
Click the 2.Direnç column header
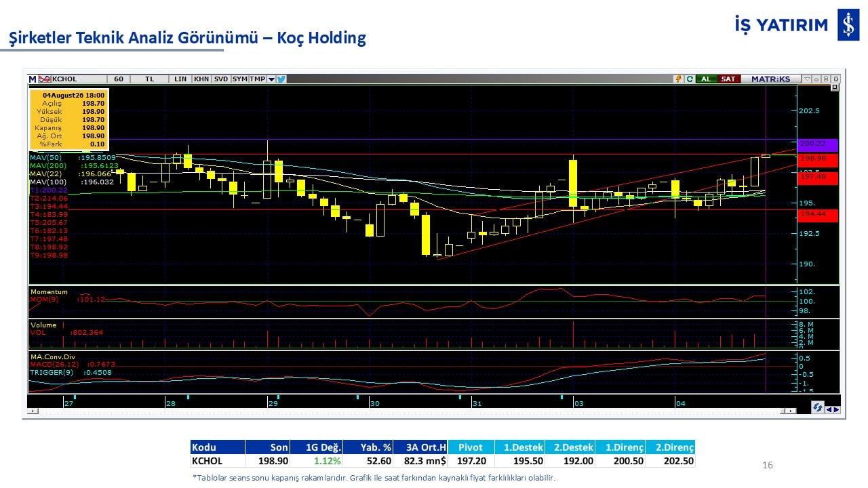pos(670,447)
